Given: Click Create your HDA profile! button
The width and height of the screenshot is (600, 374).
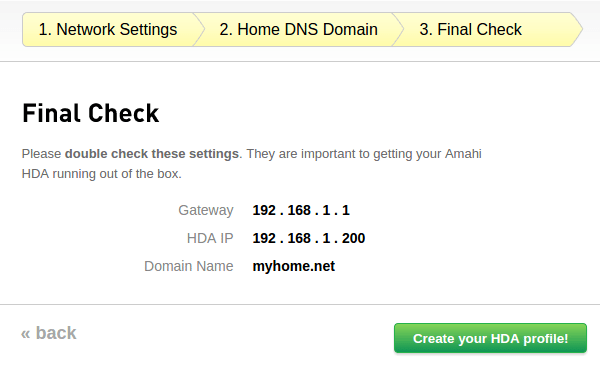Looking at the screenshot, I should tap(490, 338).
